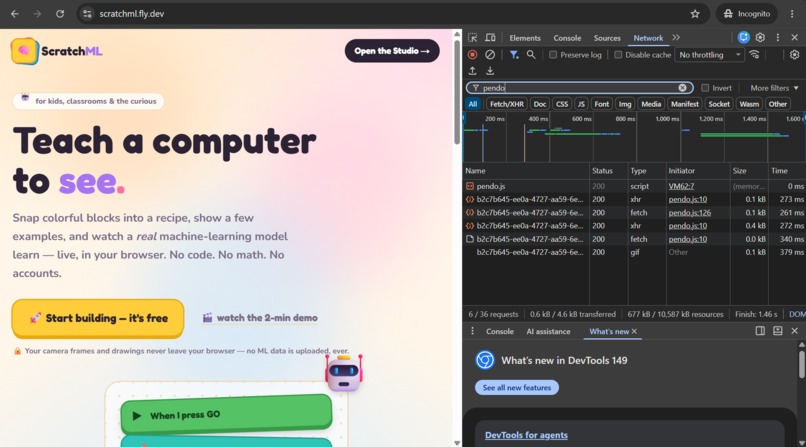This screenshot has height=447, width=806.
Task: Click the browser back arrow
Action: tap(14, 14)
